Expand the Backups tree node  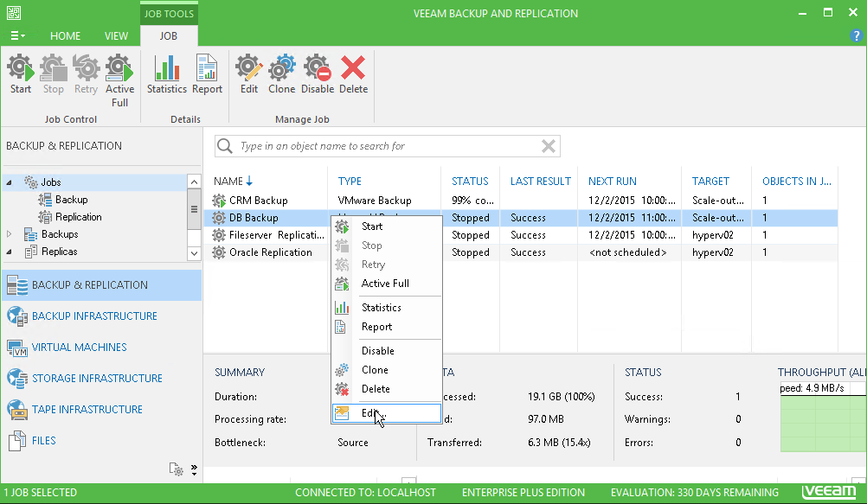[9, 234]
